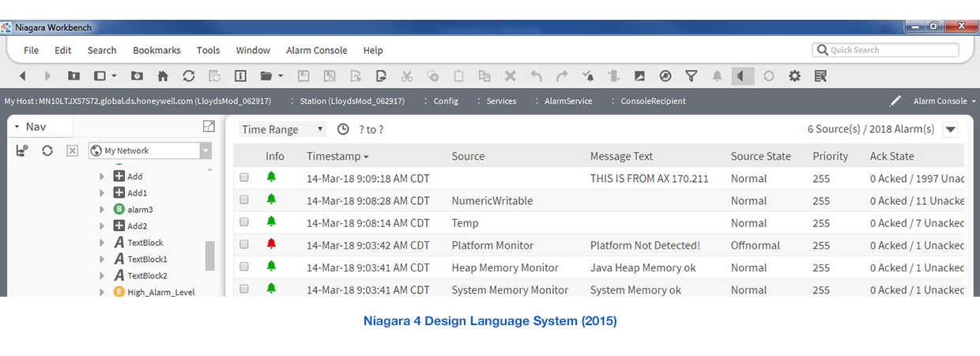Click the Up Level folder icon
Viewport: 980px width, 356px height.
pyautogui.click(x=73, y=76)
